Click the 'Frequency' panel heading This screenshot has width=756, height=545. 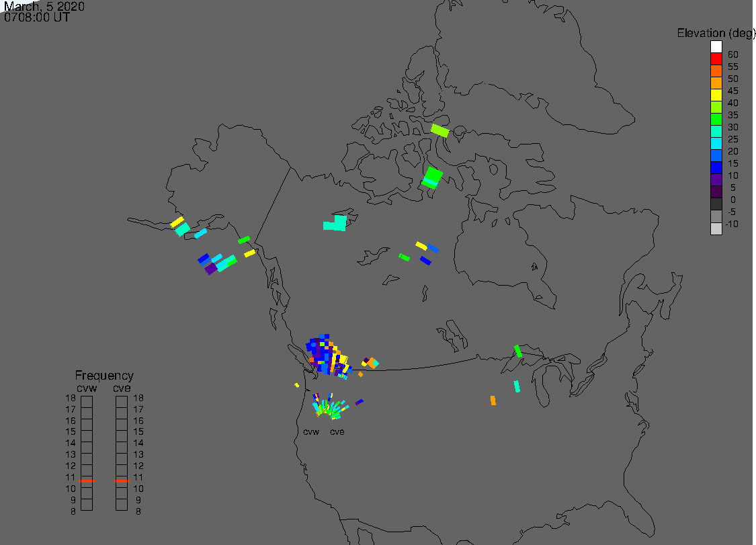(x=104, y=375)
